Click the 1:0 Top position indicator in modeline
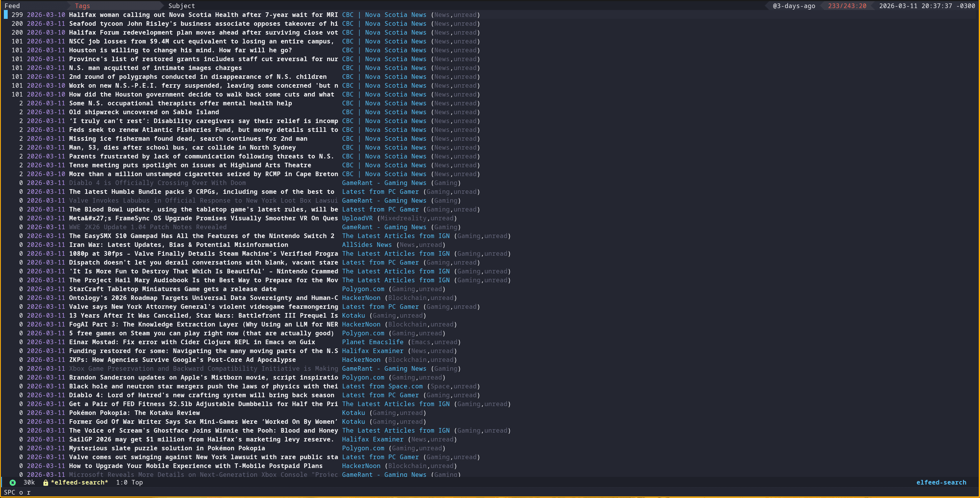This screenshot has width=980, height=498. point(129,482)
